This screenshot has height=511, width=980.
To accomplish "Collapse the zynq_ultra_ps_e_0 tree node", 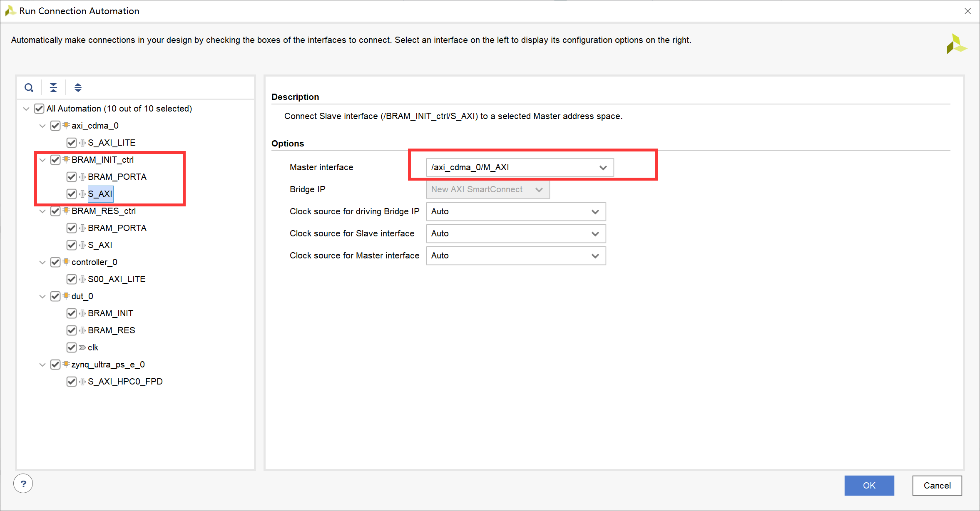I will click(x=42, y=365).
